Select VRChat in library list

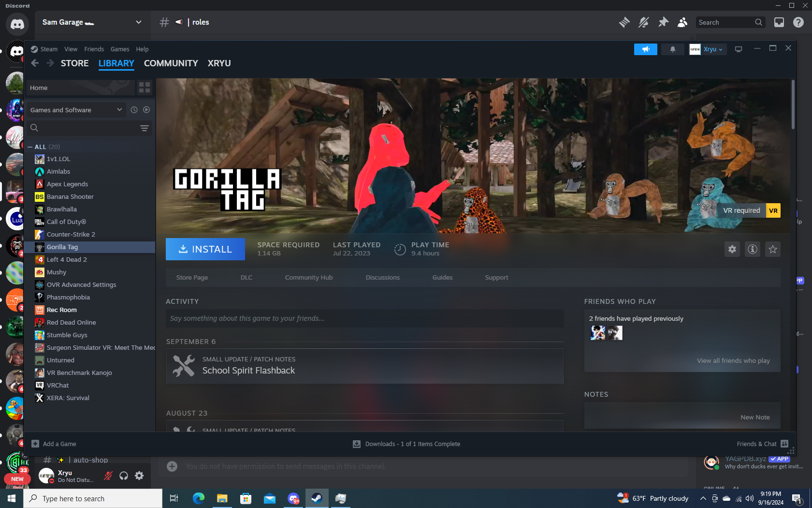pos(90,386)
